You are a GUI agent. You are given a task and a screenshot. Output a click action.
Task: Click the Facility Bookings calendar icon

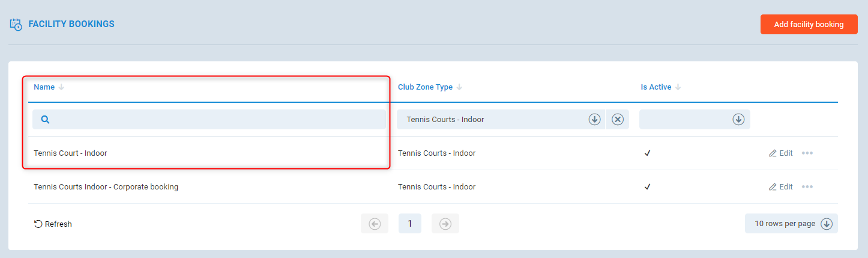pos(16,25)
